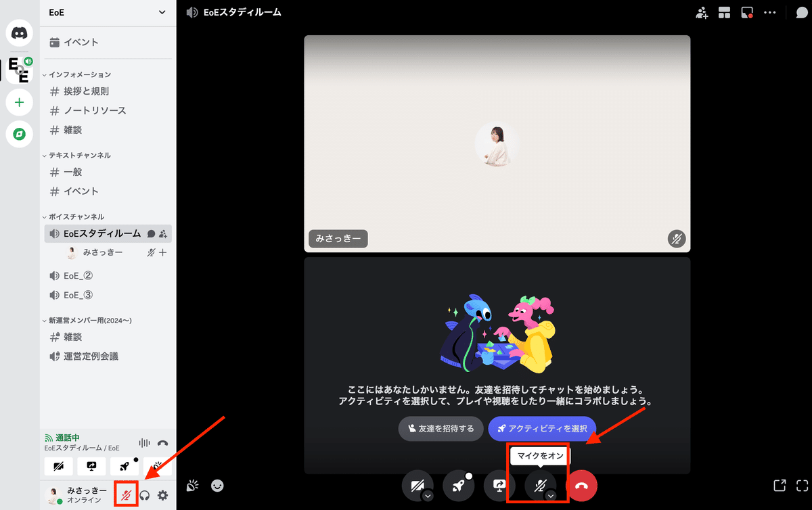812x510 pixels.
Task: Open noise suppression waveform icon
Action: pos(144,443)
